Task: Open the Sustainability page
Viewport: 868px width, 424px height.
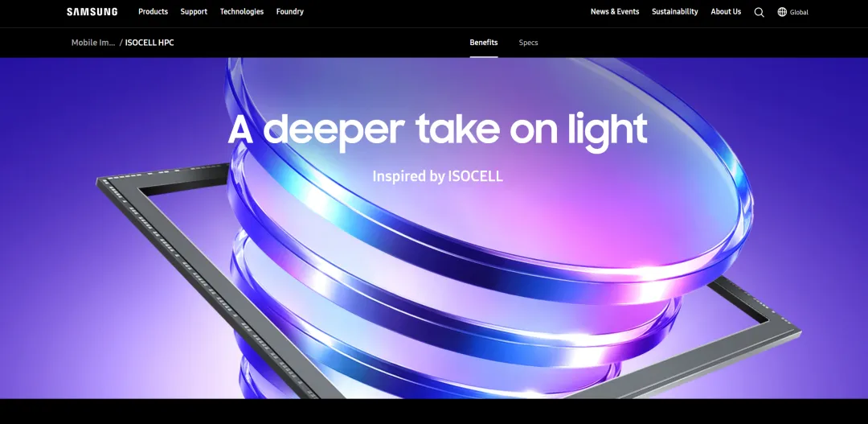Action: [675, 11]
